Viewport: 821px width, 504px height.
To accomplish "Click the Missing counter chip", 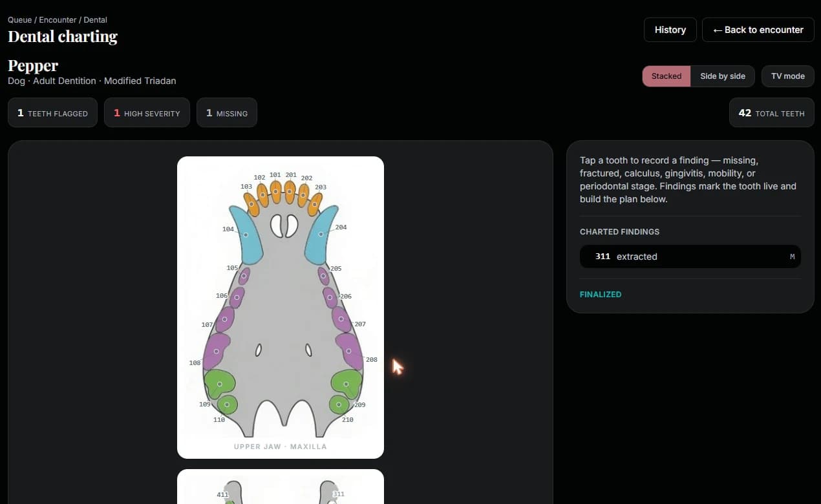I will (227, 112).
